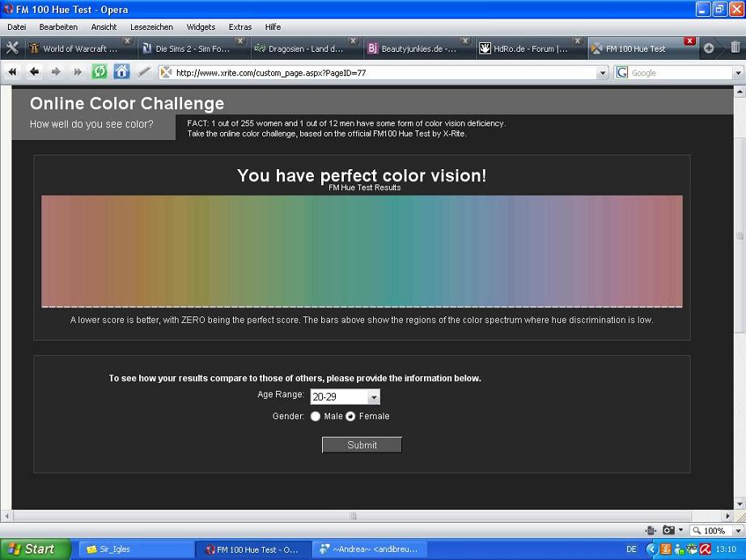Open the Lesezeichen menu

pos(151,27)
